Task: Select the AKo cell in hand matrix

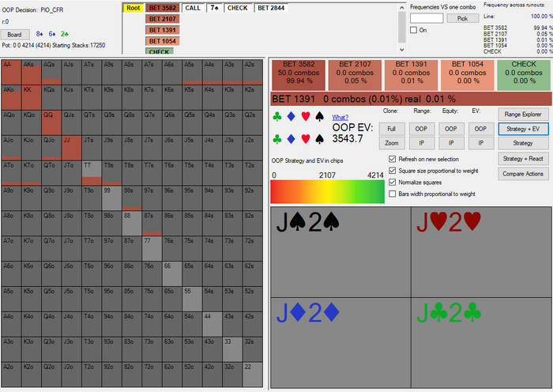Action: pos(11,97)
